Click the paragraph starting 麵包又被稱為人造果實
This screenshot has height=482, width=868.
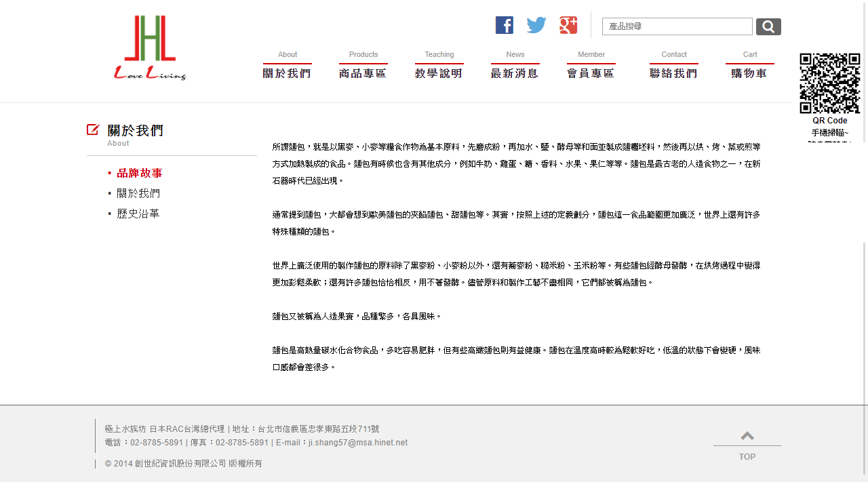click(357, 316)
